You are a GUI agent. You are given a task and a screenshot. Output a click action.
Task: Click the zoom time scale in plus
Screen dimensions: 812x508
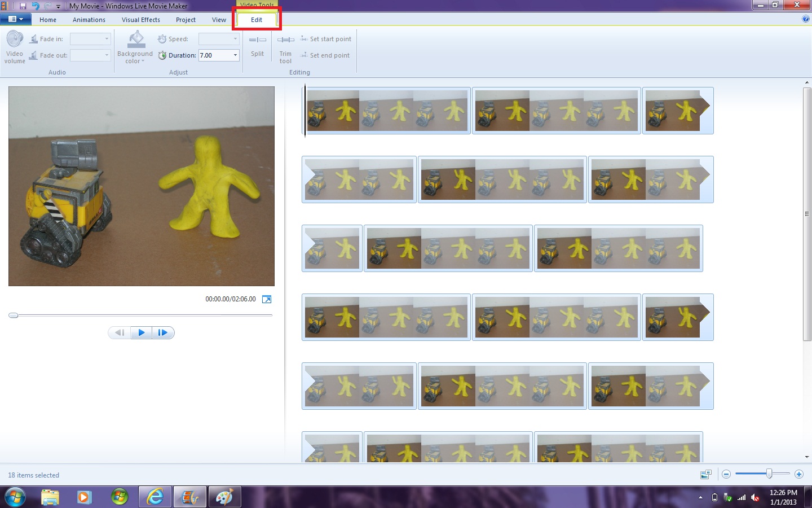coord(798,474)
